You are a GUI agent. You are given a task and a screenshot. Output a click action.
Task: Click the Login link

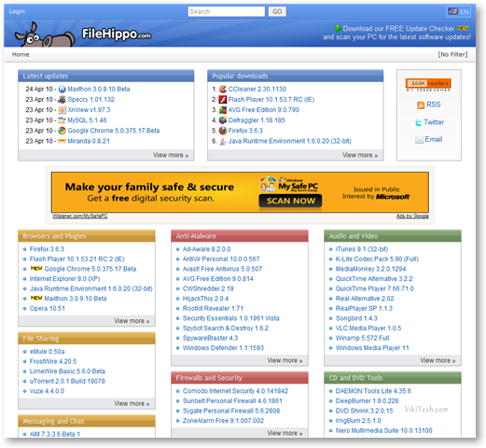[17, 11]
